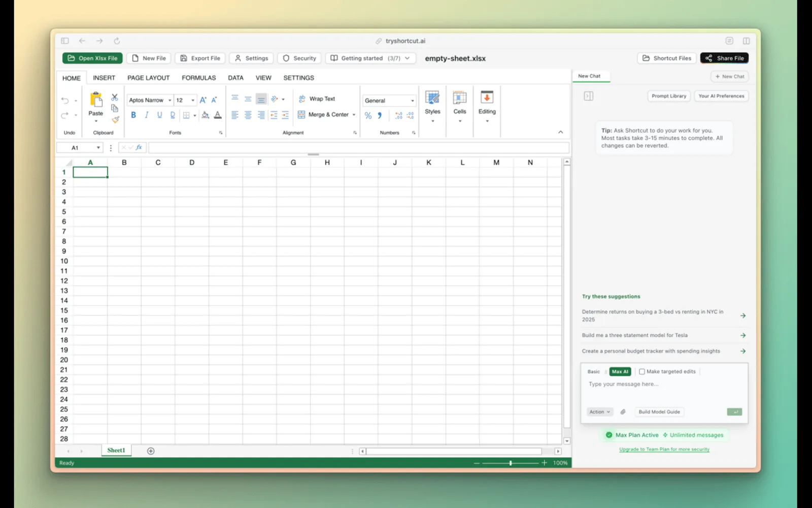Click the Increase indent icon
This screenshot has height=508, width=812.
[x=285, y=115]
